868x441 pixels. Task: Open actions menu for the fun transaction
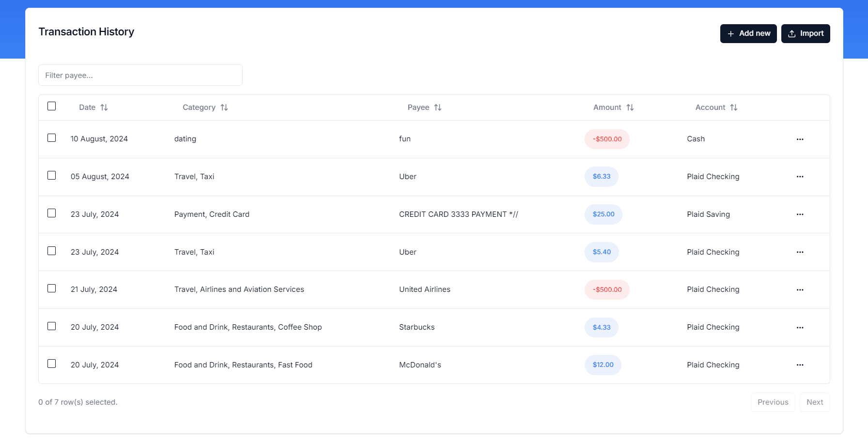[x=800, y=139]
